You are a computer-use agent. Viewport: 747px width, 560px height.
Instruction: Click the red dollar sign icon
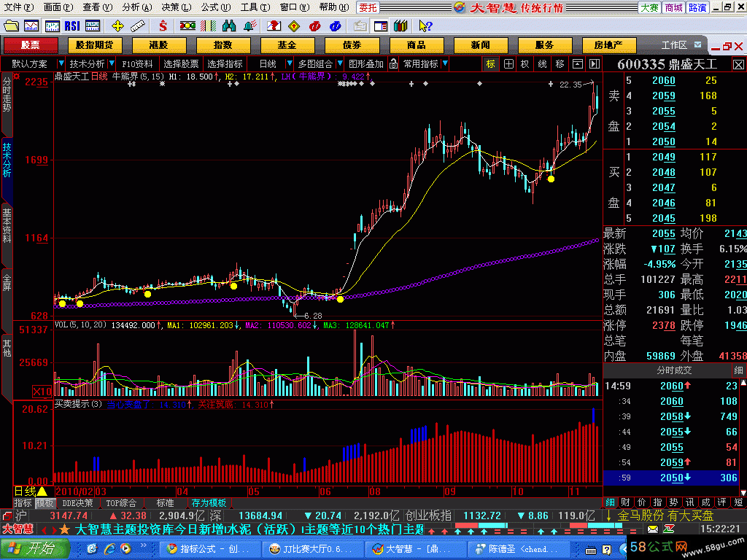pos(163,26)
